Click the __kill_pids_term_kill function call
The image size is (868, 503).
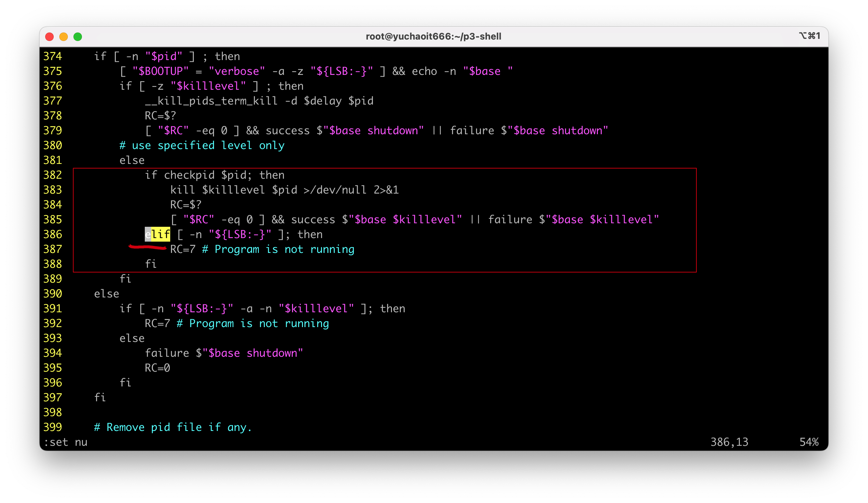(211, 101)
